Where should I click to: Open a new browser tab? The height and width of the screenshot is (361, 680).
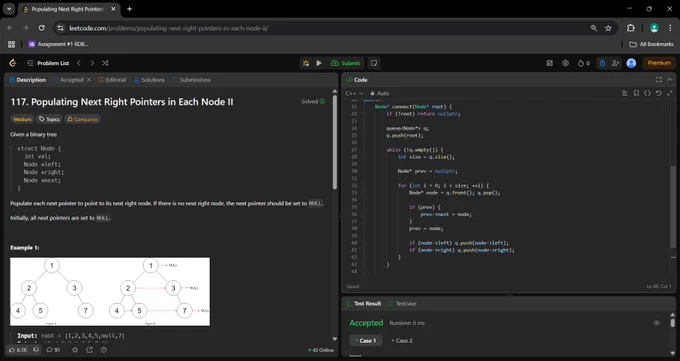pyautogui.click(x=129, y=9)
